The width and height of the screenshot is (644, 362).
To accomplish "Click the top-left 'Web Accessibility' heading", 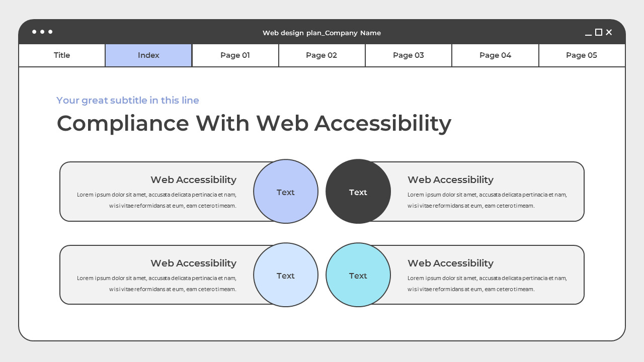I will [x=194, y=179].
